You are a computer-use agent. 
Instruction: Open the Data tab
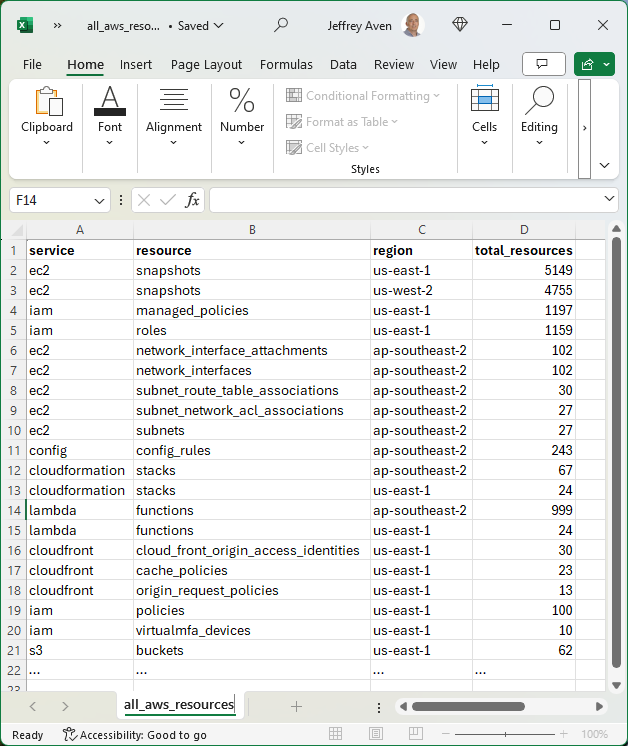point(343,64)
